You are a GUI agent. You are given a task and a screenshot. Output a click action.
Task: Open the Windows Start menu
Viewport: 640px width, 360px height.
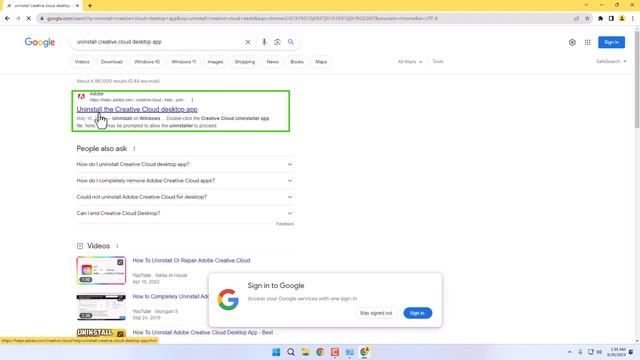[x=276, y=352]
